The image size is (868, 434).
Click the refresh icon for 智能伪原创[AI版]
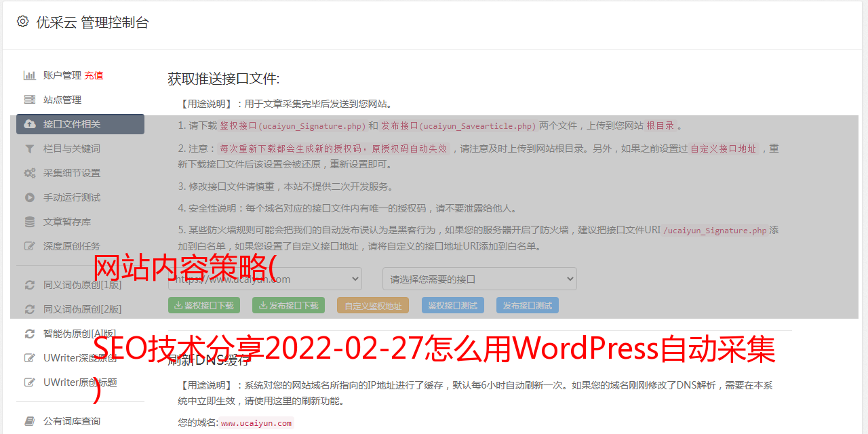30,334
